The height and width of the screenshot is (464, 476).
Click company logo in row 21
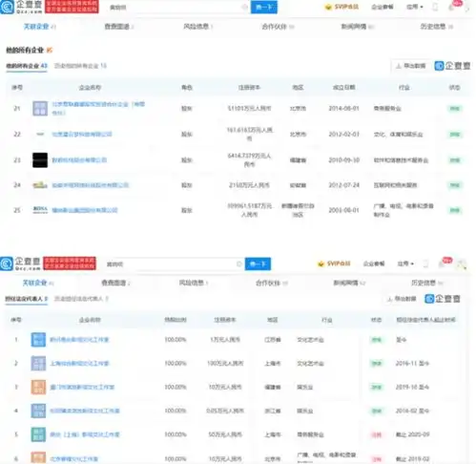[40, 109]
